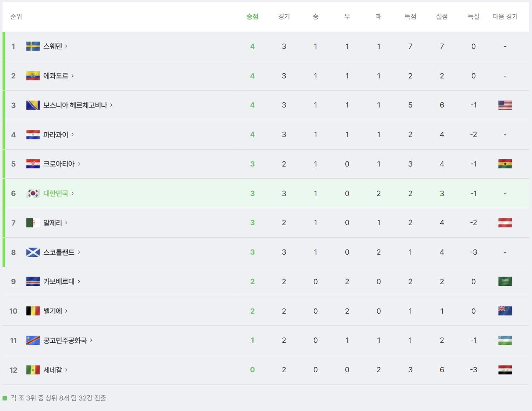This screenshot has height=411, width=532.
Task: Click Saudi Arabia flag in Cape Verde row
Action: (505, 282)
